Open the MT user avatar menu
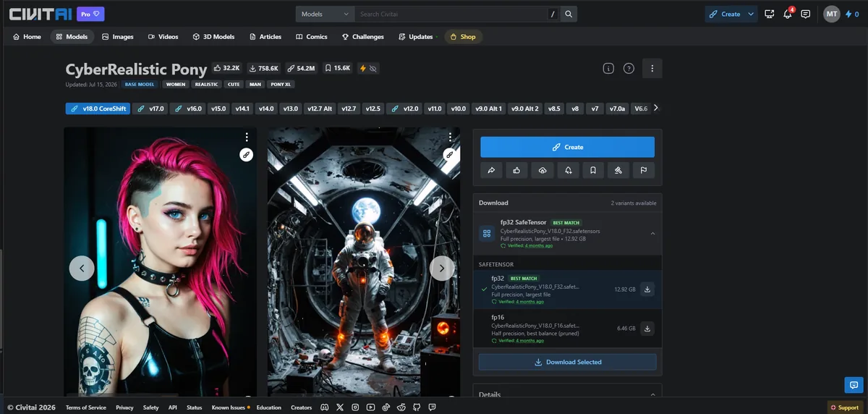This screenshot has width=868, height=414. click(832, 14)
